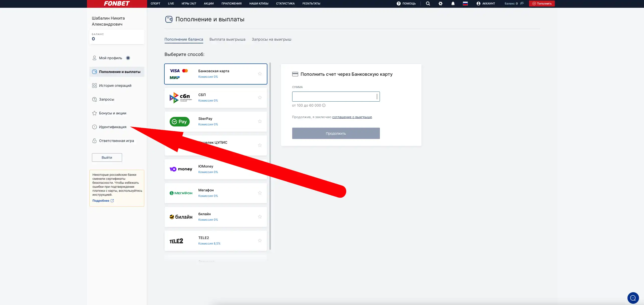Image resolution: width=644 pixels, height=305 pixels.
Task: Open the chat support bubble icon
Action: pyautogui.click(x=633, y=298)
